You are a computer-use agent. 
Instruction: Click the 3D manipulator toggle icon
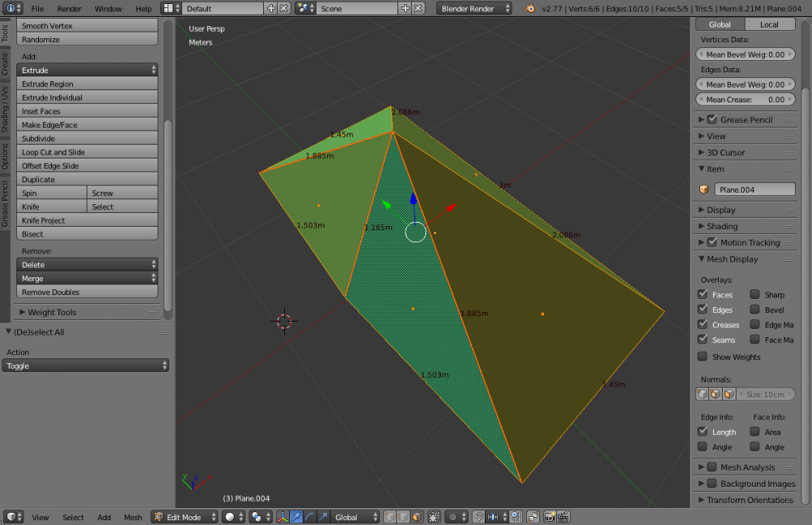point(283,517)
